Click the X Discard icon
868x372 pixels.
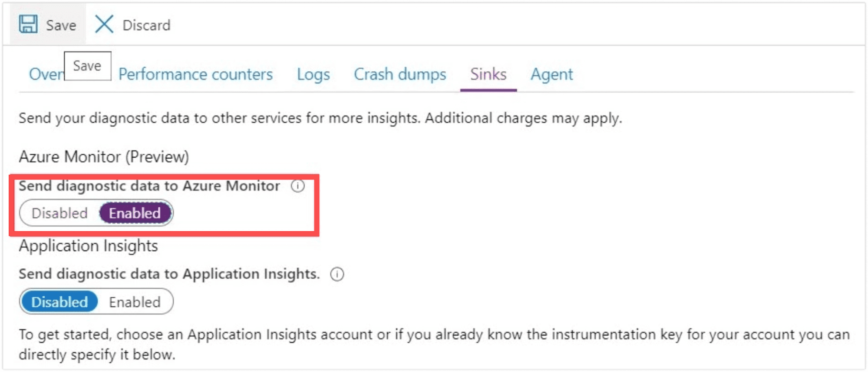coord(104,24)
